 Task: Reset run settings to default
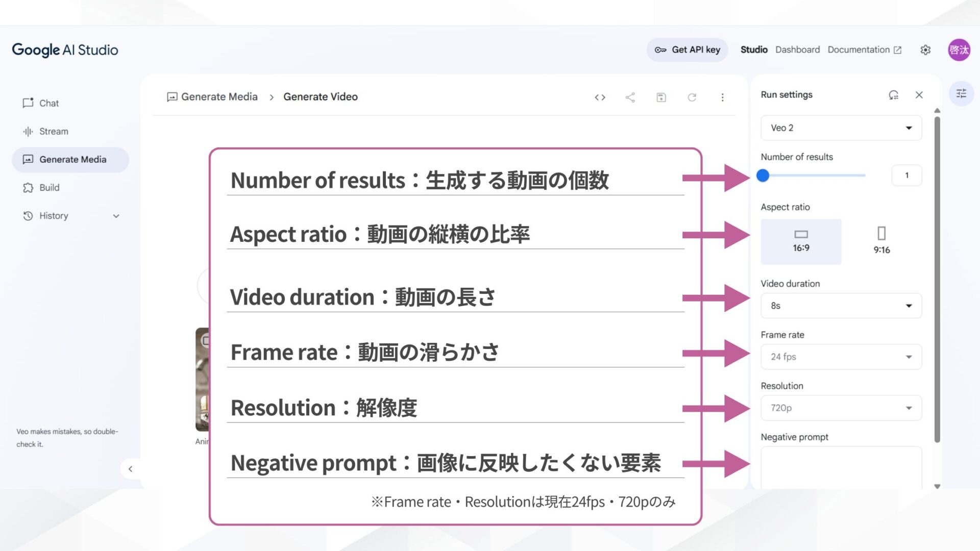tap(893, 95)
